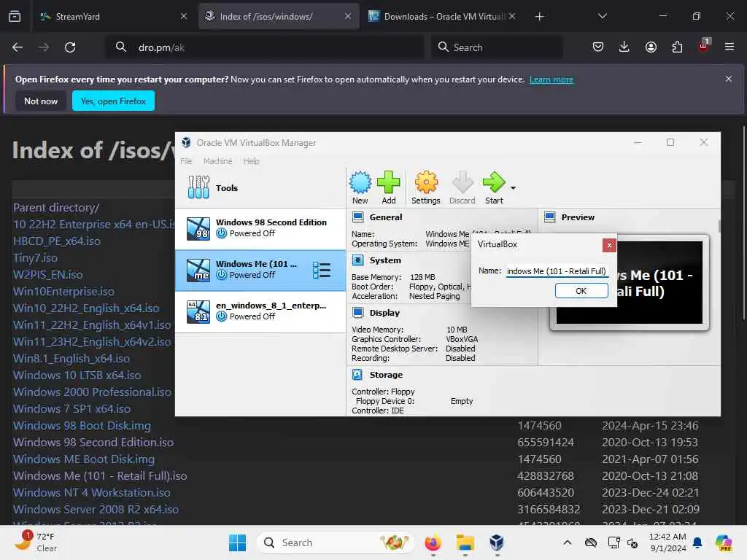Open File Explorer from the taskbar
This screenshot has width=747, height=560.
click(465, 542)
